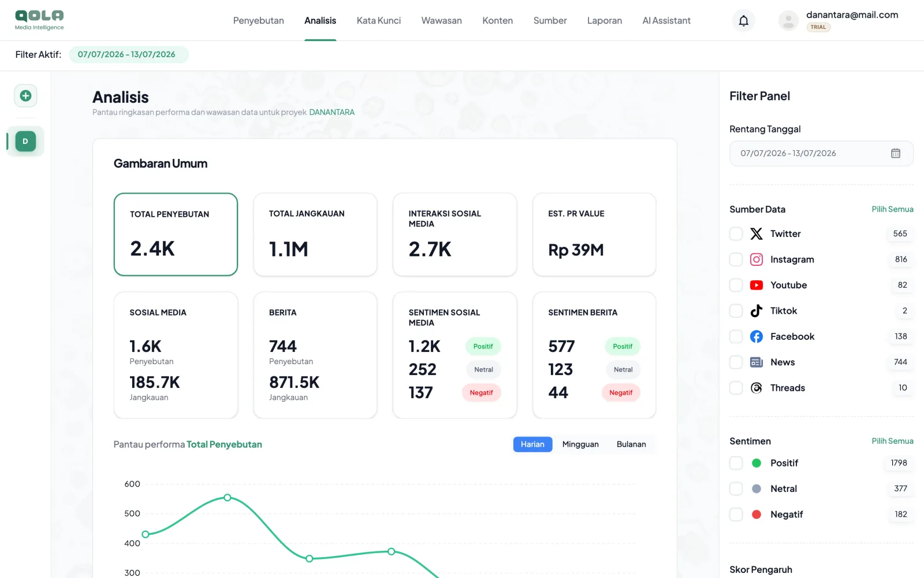Go to the Laporan tab
Viewport: 924px width, 578px height.
coord(605,21)
